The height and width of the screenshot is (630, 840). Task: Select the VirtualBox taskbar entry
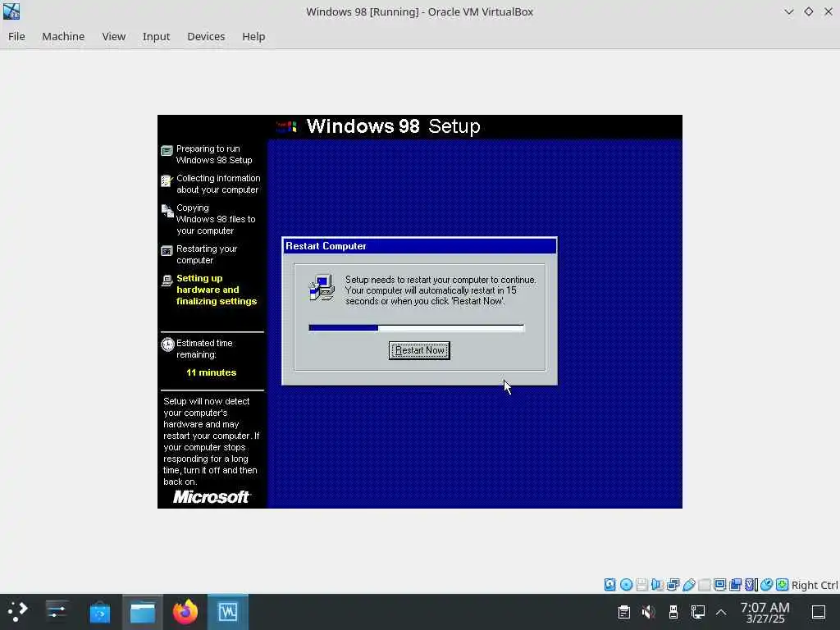[x=228, y=611]
